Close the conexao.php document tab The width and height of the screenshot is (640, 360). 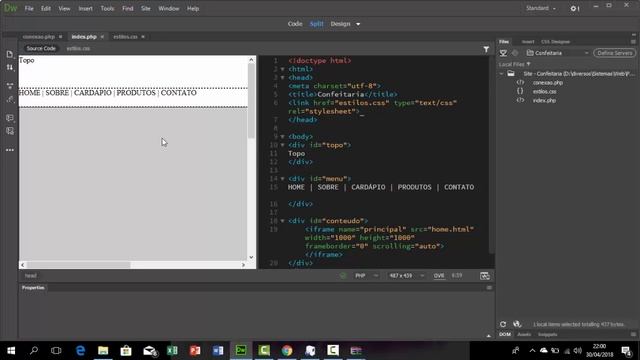pyautogui.click(x=60, y=37)
